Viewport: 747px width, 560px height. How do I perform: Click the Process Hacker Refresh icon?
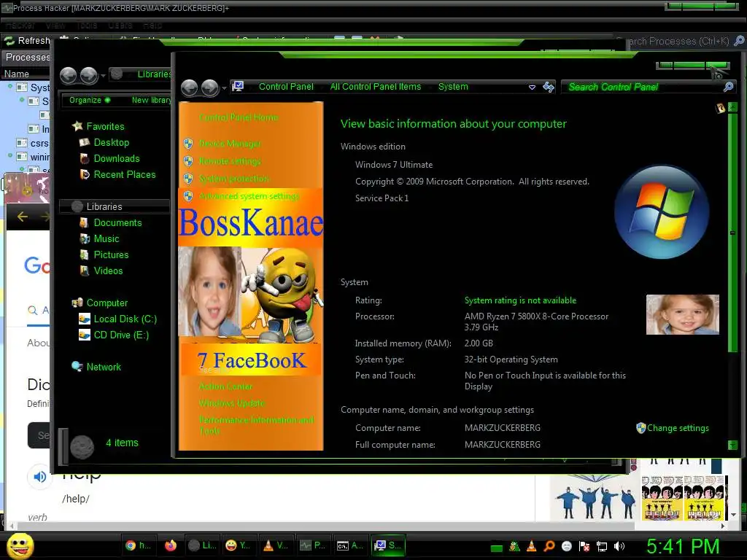click(x=9, y=41)
